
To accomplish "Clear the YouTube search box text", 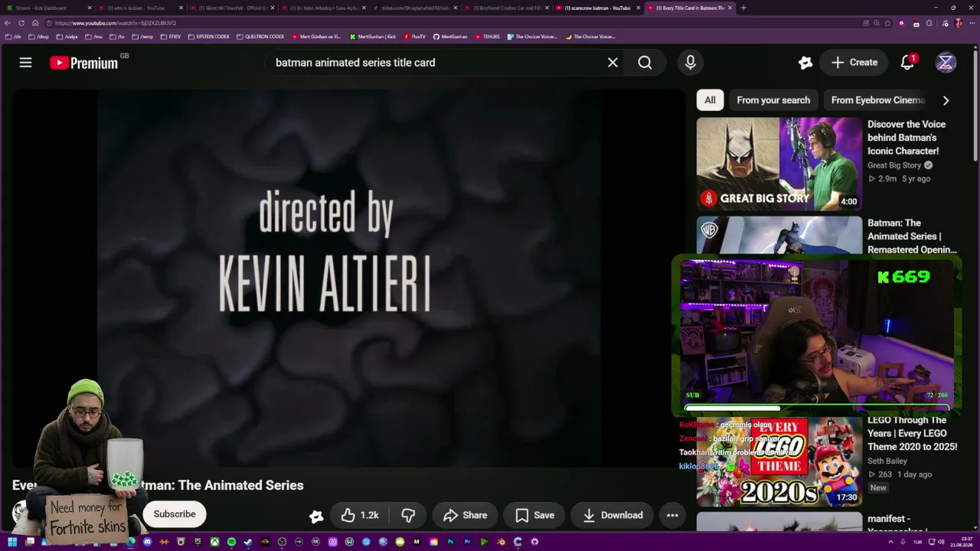I will pyautogui.click(x=612, y=63).
